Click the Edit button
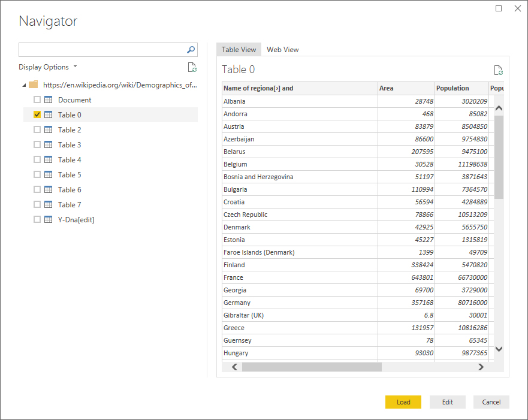 [x=447, y=402]
